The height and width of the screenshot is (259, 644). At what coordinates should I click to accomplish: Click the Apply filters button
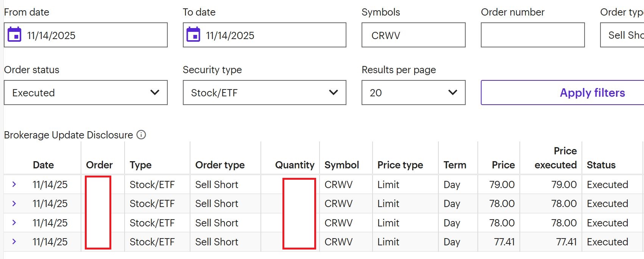(x=592, y=93)
